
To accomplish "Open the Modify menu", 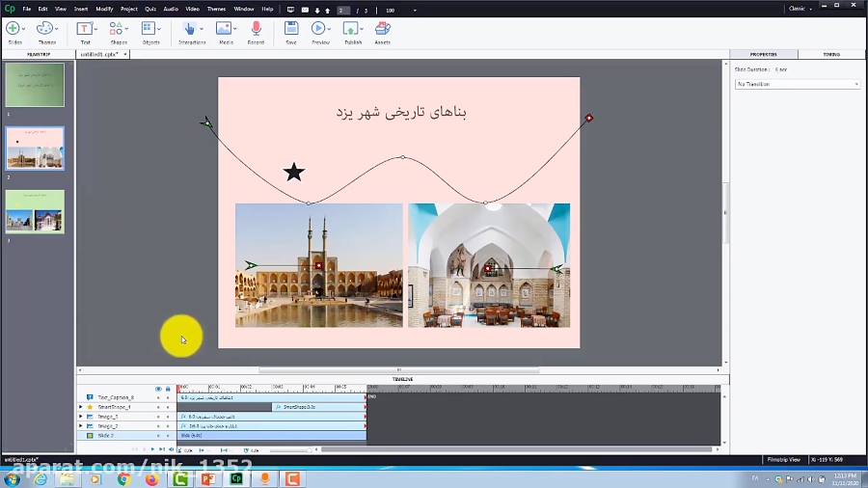I will click(x=104, y=10).
